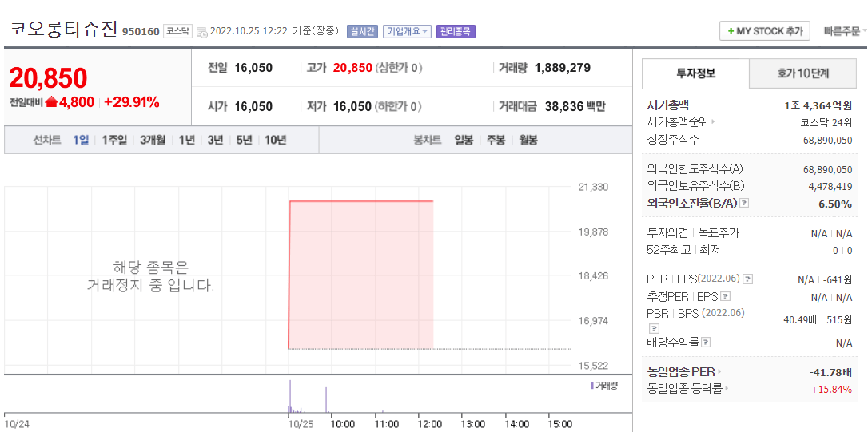Show the 월봉 candlestick chart
The width and height of the screenshot is (868, 432).
click(x=528, y=140)
